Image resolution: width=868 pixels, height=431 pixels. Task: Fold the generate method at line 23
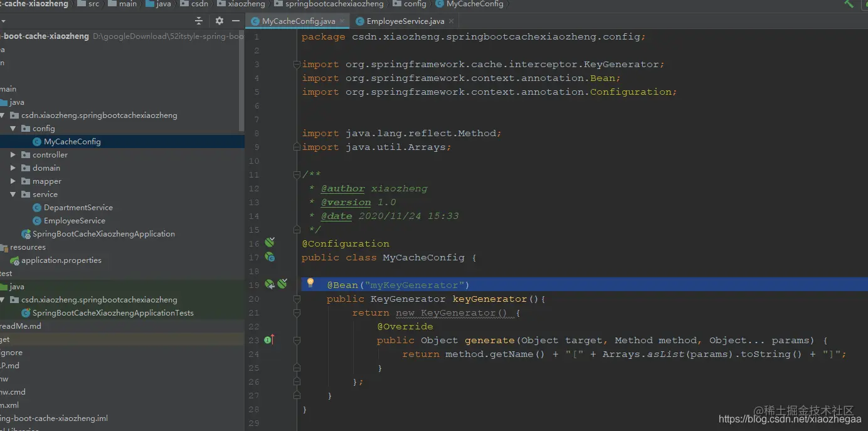click(297, 340)
